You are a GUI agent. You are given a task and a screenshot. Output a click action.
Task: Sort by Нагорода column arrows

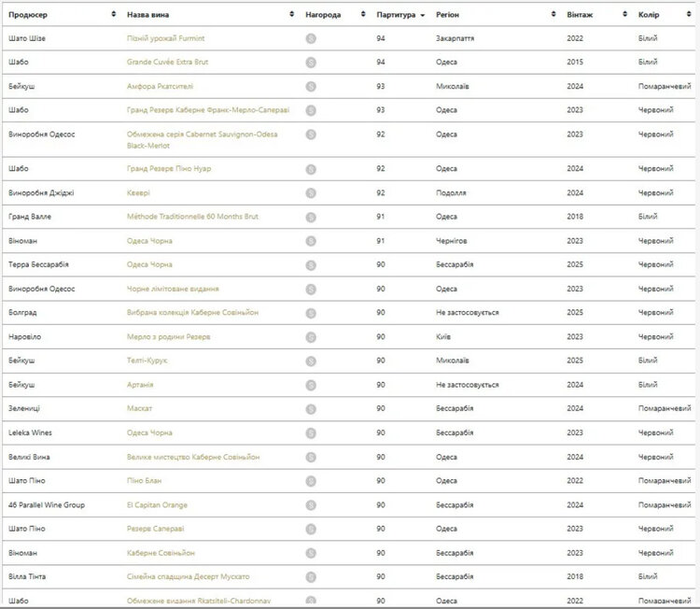(363, 14)
